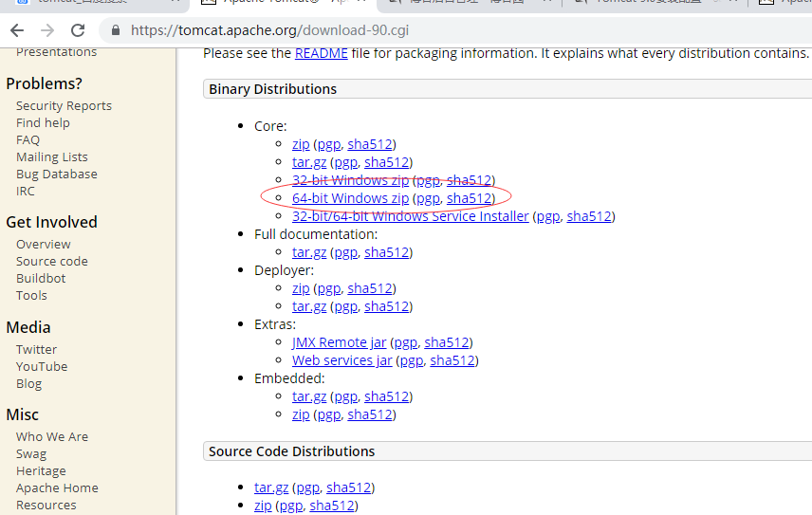This screenshot has width=812, height=515.
Task: Open pgp for Full documentation tar.gz
Action: [x=346, y=252]
